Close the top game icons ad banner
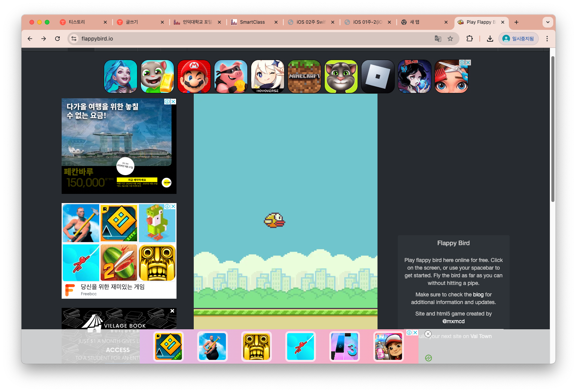The height and width of the screenshot is (392, 577). pos(468,62)
